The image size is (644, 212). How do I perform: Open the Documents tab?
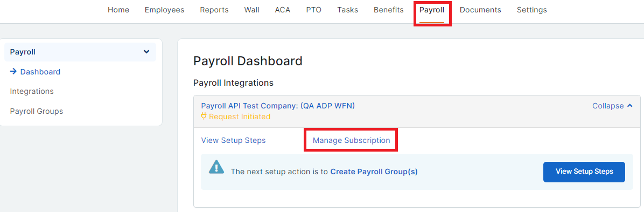tap(480, 10)
